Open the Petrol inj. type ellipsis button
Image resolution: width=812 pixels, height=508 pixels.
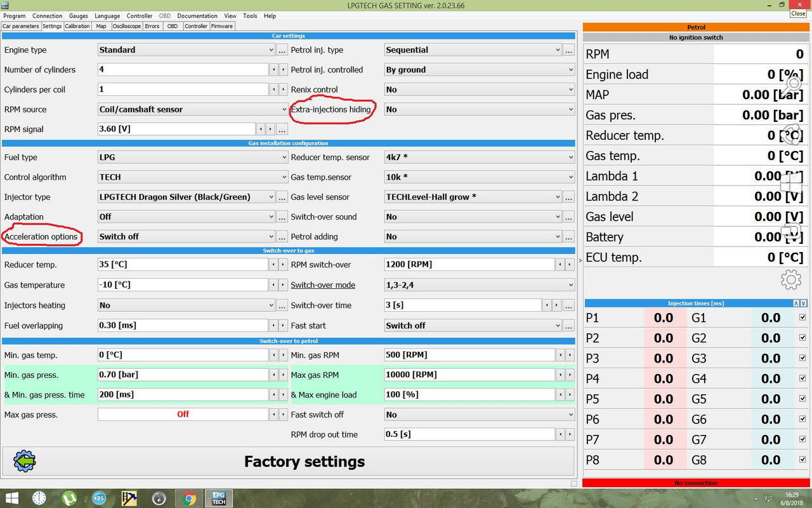568,50
